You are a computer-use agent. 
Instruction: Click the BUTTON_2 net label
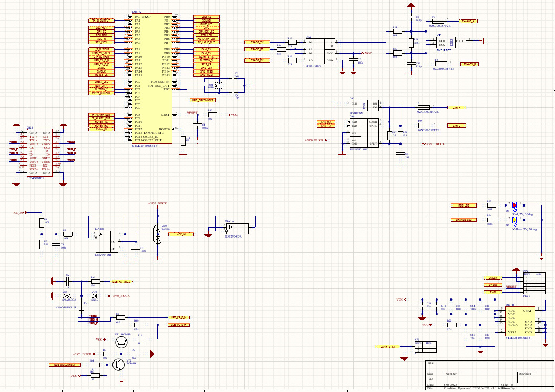[x=101, y=89]
